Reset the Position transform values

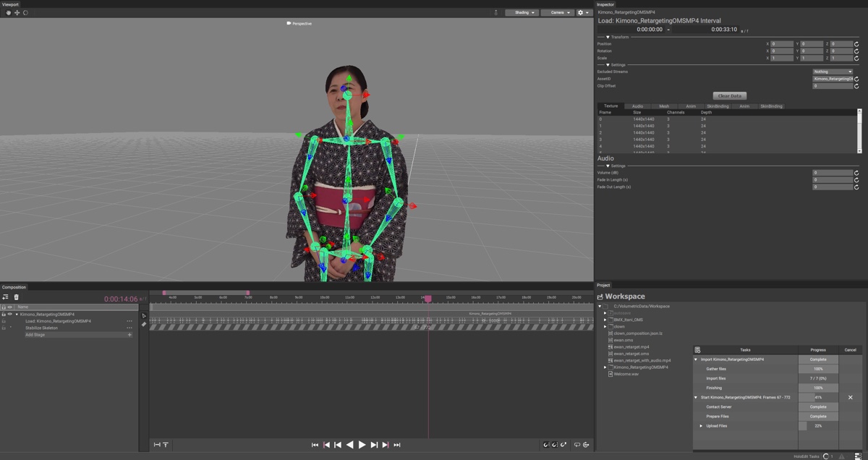click(857, 44)
